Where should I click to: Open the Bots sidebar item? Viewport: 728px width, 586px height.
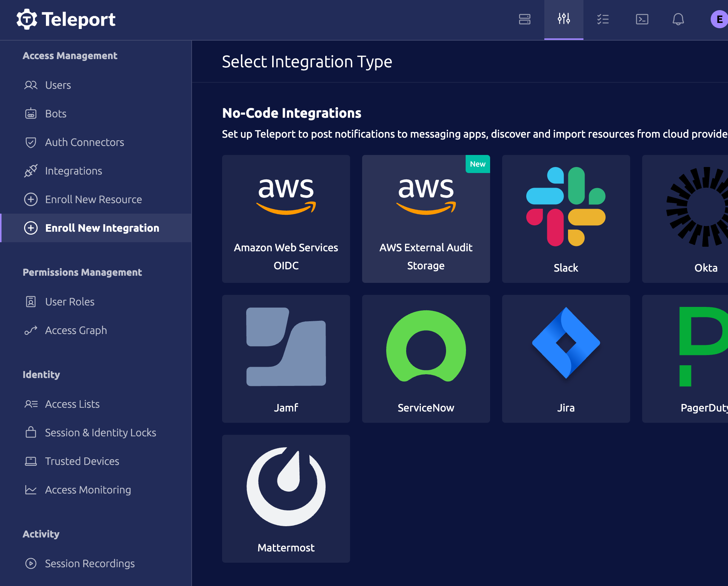click(x=56, y=114)
